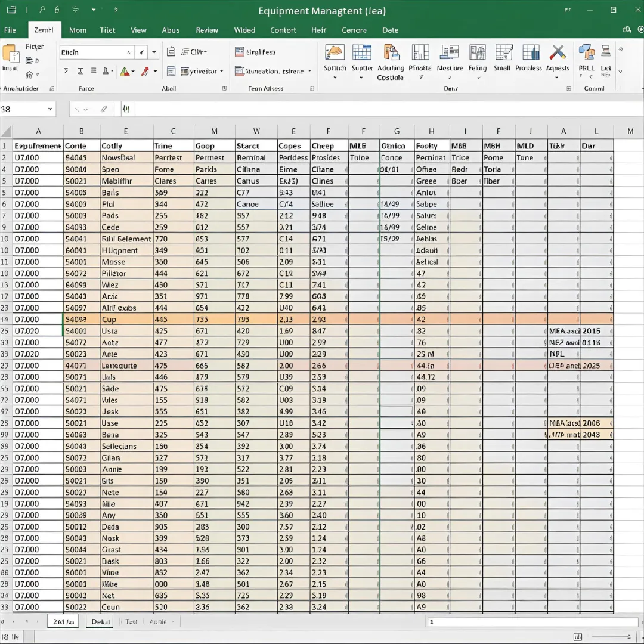
Task: Adjust the zoom slider in the status bar
Action: 611,637
